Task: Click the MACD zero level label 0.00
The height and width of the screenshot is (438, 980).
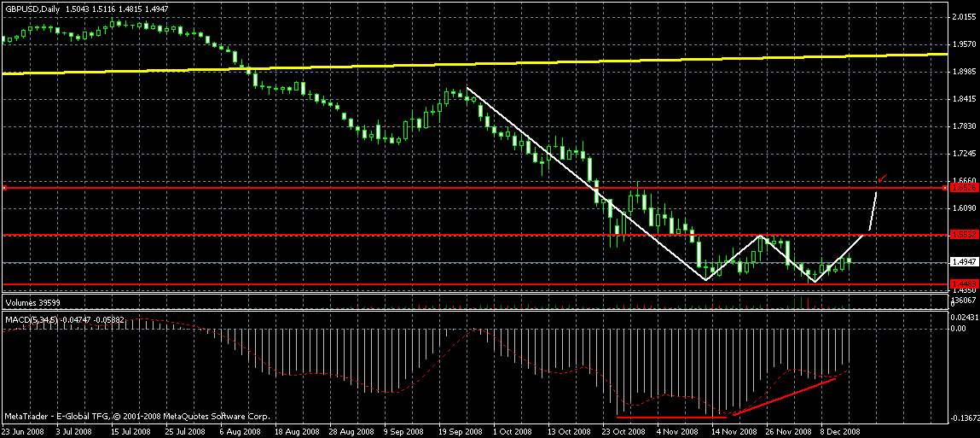Action: pos(958,328)
